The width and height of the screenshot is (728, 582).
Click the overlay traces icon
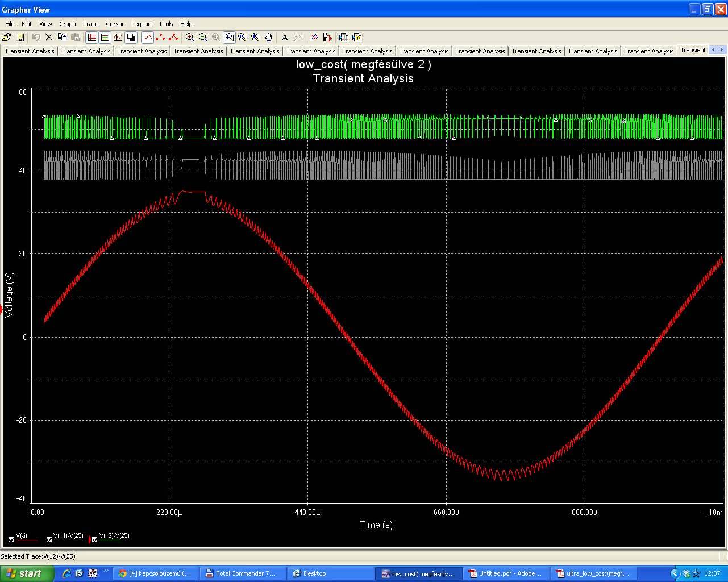314,38
